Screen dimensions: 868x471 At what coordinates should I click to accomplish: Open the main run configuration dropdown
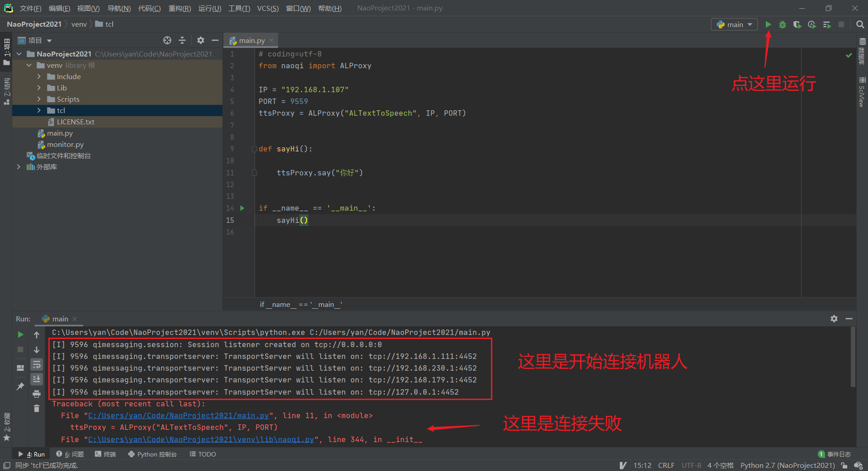tap(734, 24)
